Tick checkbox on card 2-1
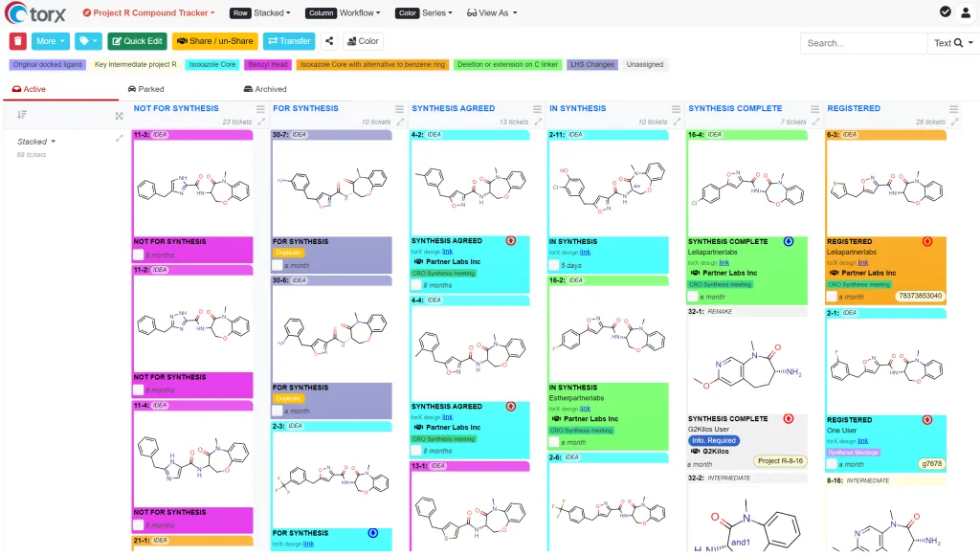Viewport: 980px width, 556px height. pos(832,464)
